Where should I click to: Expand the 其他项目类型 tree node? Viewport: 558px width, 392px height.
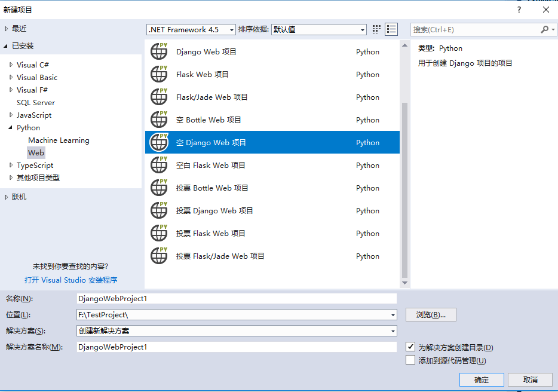pos(11,177)
